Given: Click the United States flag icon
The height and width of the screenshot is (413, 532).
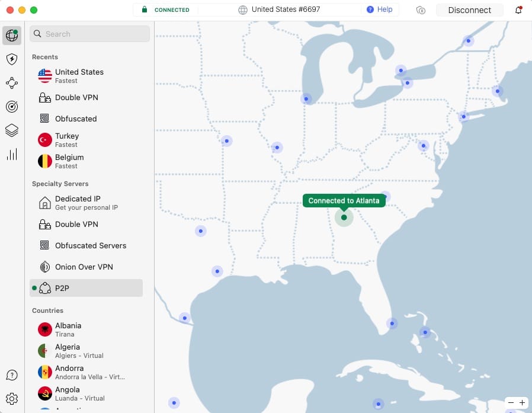Looking at the screenshot, I should 45,76.
